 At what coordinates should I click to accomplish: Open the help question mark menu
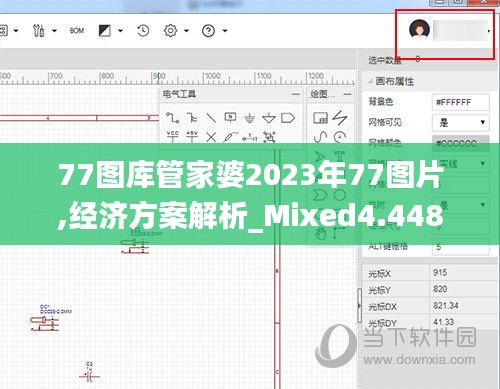pyautogui.click(x=208, y=31)
